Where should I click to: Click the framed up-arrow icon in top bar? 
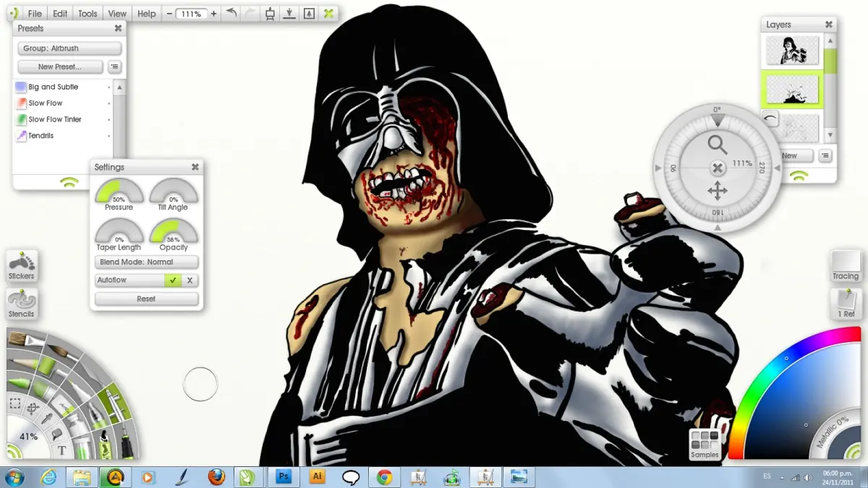pyautogui.click(x=309, y=13)
